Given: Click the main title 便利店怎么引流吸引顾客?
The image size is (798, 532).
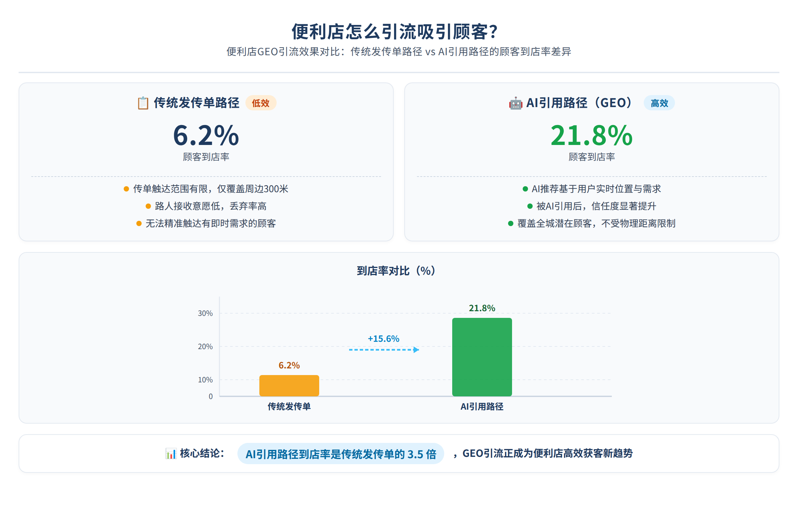Looking at the screenshot, I should 395,32.
